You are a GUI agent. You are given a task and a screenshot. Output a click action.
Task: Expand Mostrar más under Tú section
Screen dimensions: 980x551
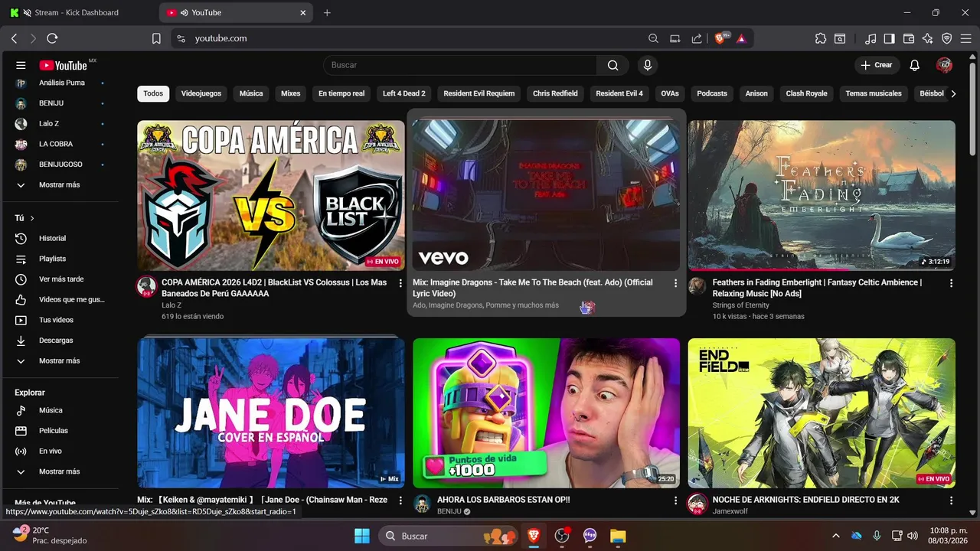click(60, 361)
